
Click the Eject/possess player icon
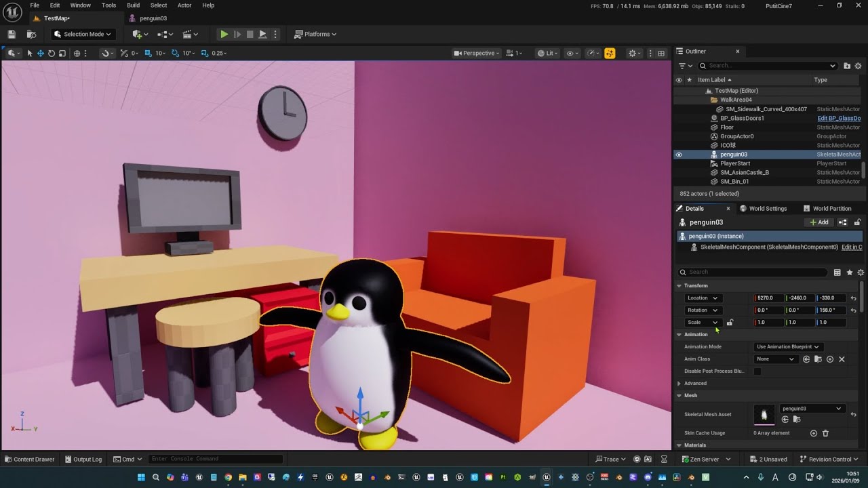pyautogui.click(x=262, y=34)
